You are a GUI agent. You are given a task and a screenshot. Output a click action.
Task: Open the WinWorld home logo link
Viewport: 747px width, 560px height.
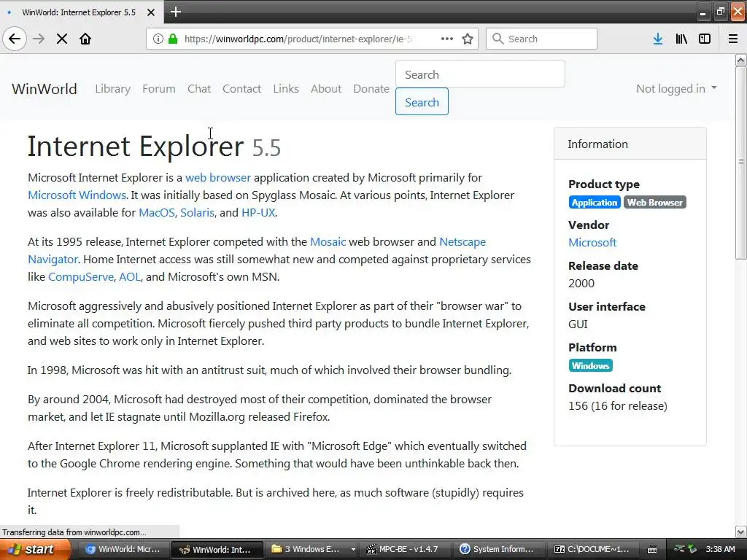point(44,88)
